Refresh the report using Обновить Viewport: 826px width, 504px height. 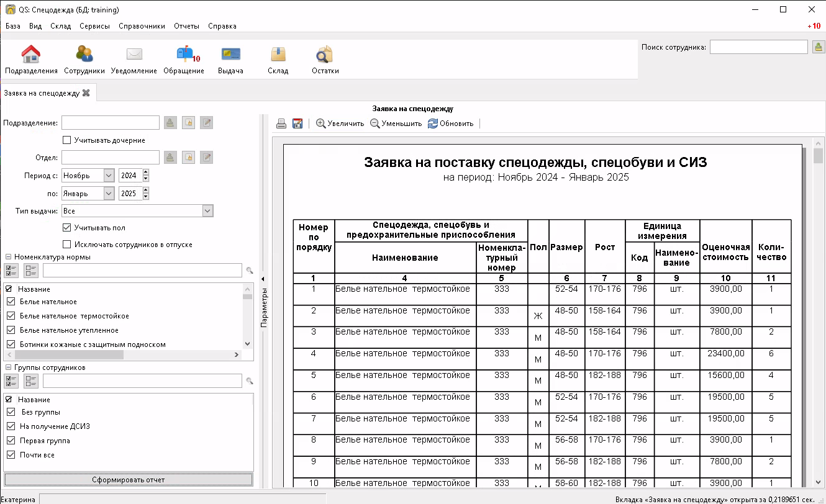pyautogui.click(x=450, y=124)
